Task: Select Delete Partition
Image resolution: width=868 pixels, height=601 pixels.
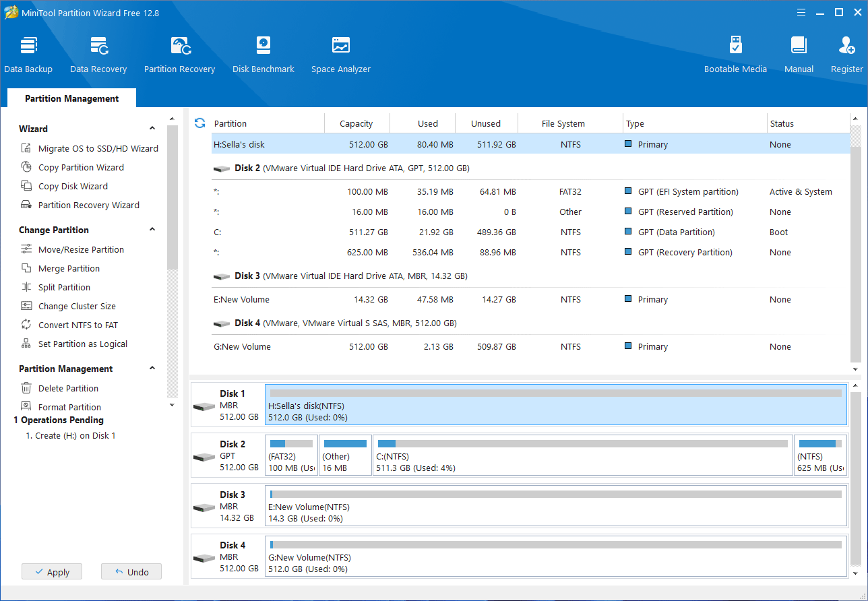Action: click(59, 388)
